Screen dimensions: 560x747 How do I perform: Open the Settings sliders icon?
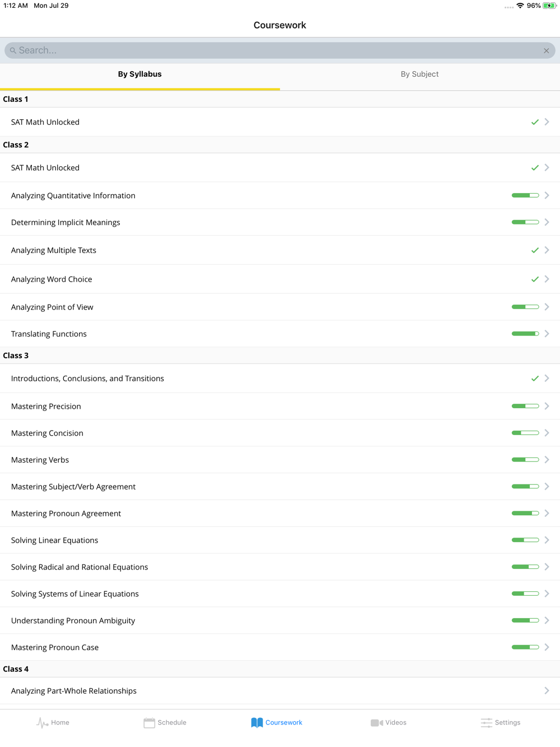click(x=486, y=723)
